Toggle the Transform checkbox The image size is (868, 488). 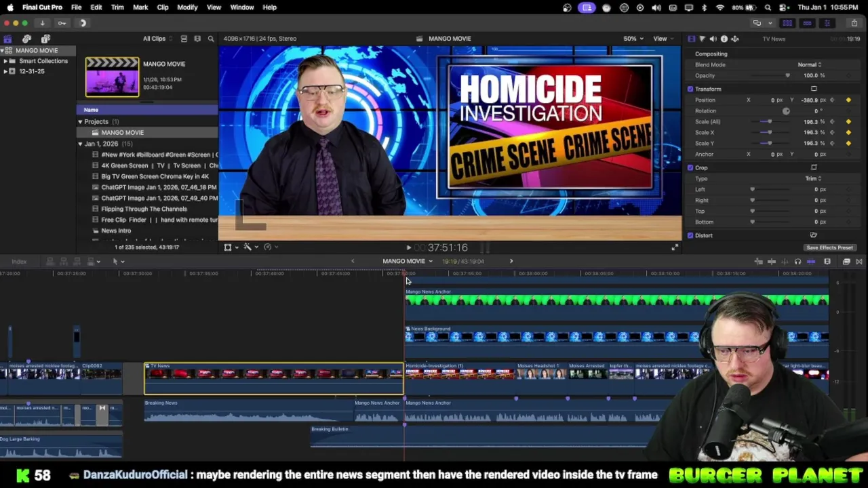690,89
